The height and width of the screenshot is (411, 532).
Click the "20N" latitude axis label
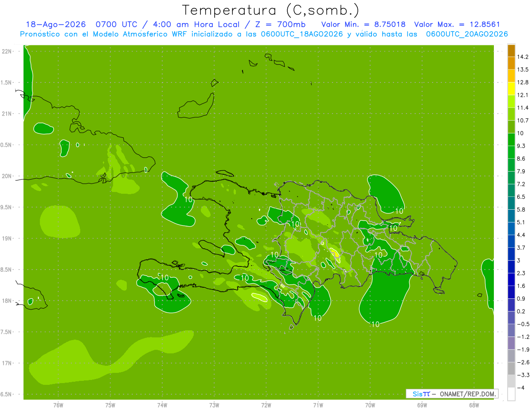pyautogui.click(x=7, y=176)
